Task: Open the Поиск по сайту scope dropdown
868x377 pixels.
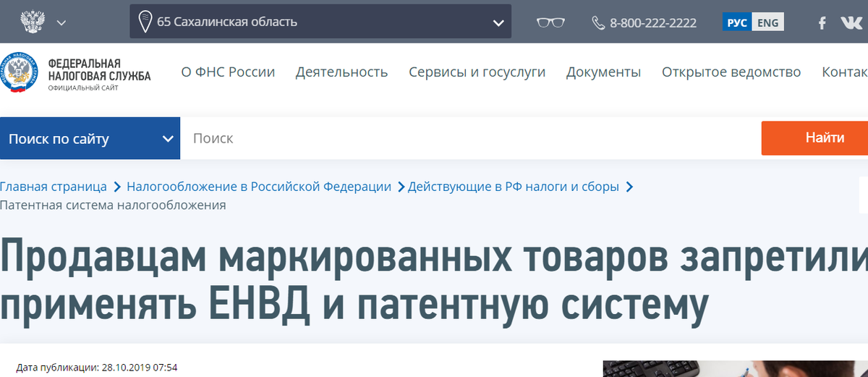Action: pyautogui.click(x=90, y=139)
